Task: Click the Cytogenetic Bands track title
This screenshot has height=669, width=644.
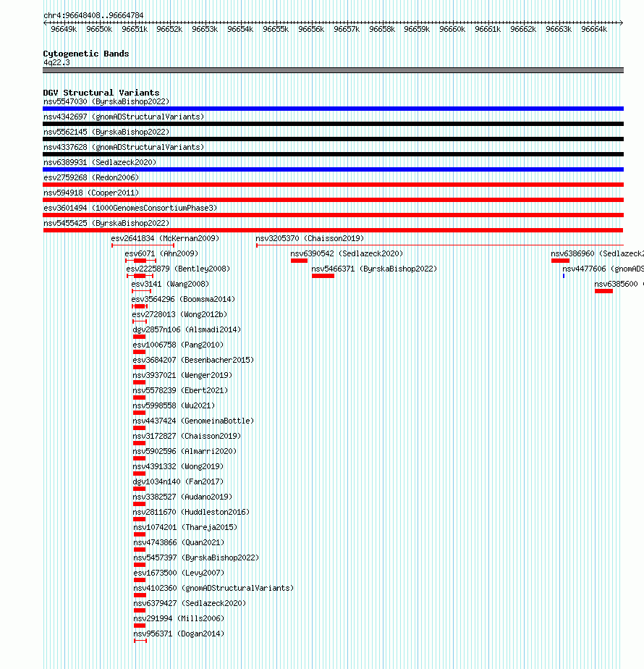Action: click(85, 54)
